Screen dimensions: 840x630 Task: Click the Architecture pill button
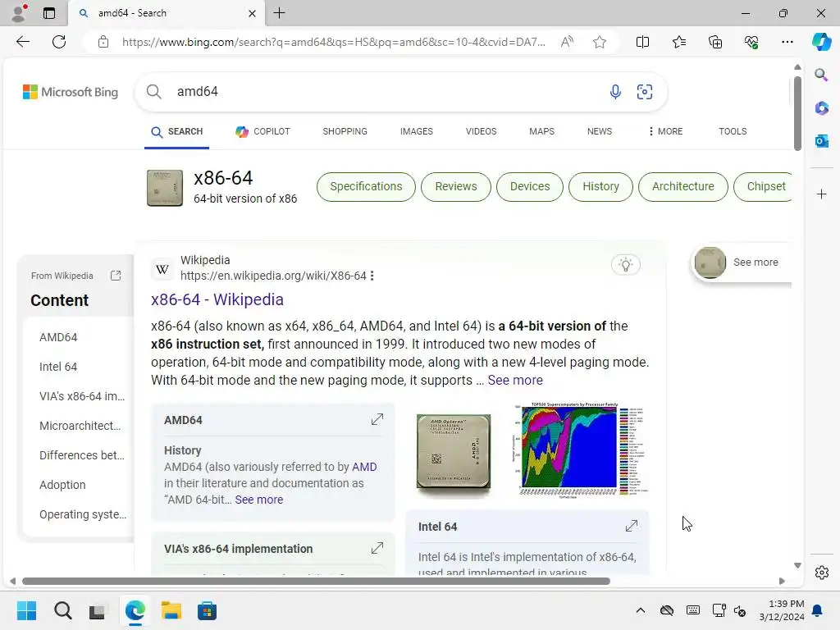(683, 186)
